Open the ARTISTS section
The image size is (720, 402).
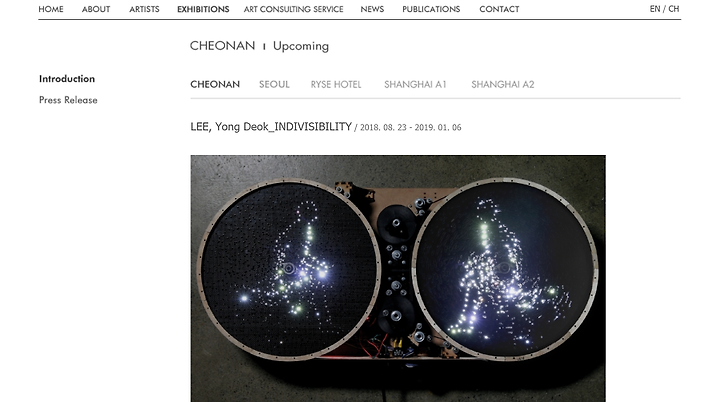coord(144,9)
